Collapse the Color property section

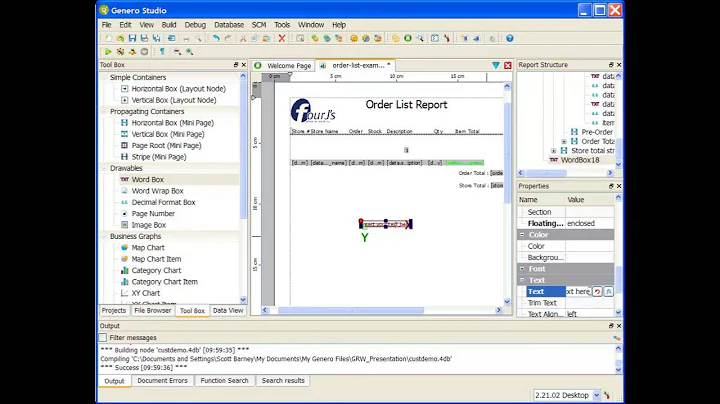click(522, 235)
